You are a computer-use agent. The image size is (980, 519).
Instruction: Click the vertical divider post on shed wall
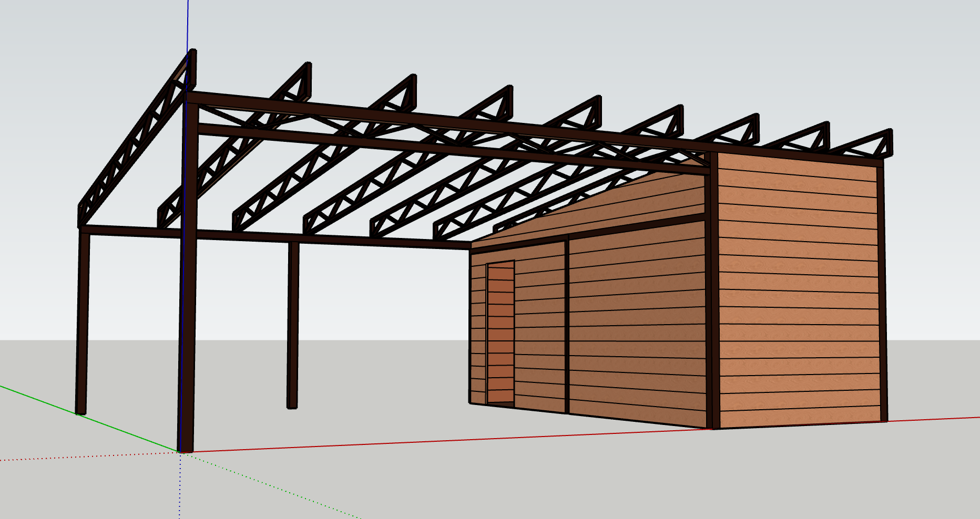click(x=566, y=326)
